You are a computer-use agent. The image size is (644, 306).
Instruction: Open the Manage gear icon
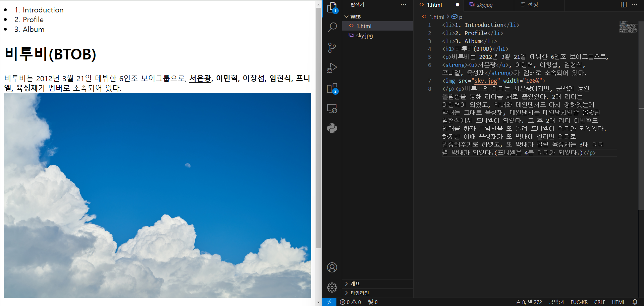332,288
